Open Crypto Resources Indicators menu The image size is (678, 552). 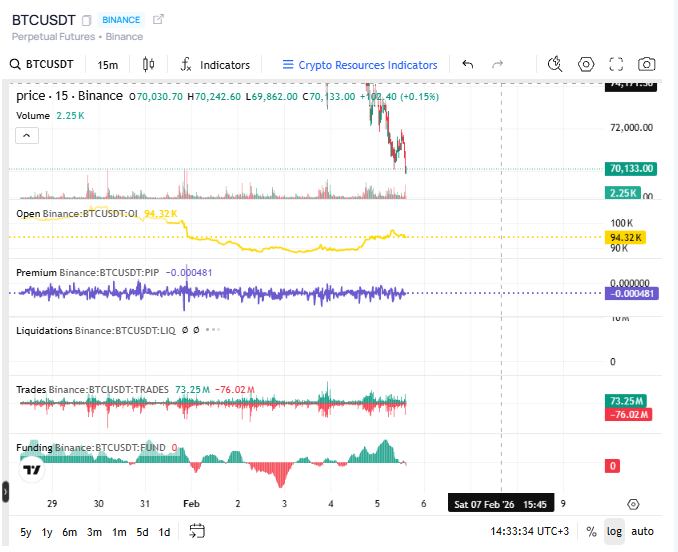[x=360, y=65]
